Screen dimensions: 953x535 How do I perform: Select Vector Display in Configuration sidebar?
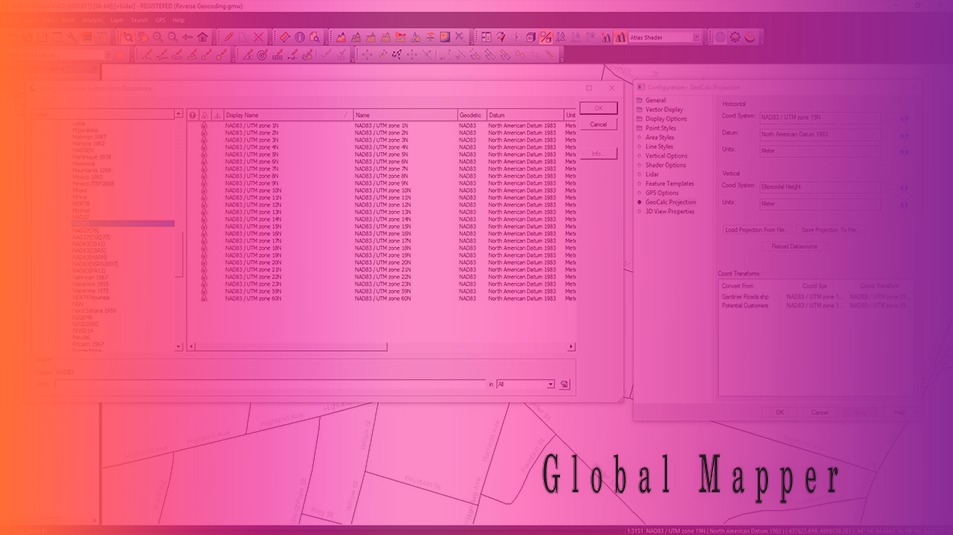point(664,109)
